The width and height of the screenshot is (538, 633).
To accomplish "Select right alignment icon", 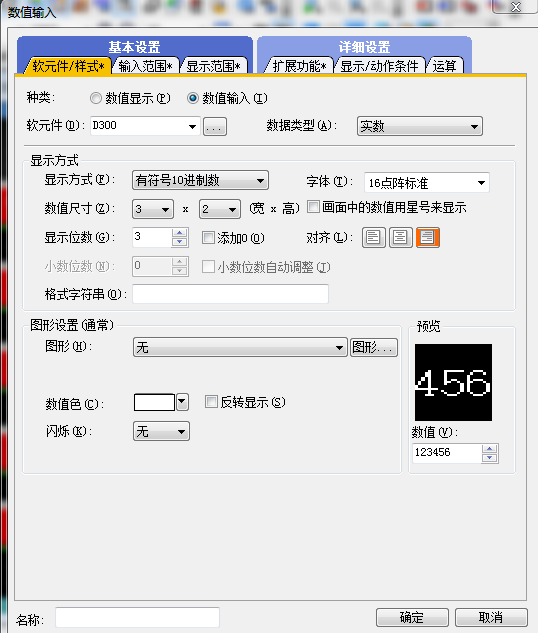I will pos(427,237).
